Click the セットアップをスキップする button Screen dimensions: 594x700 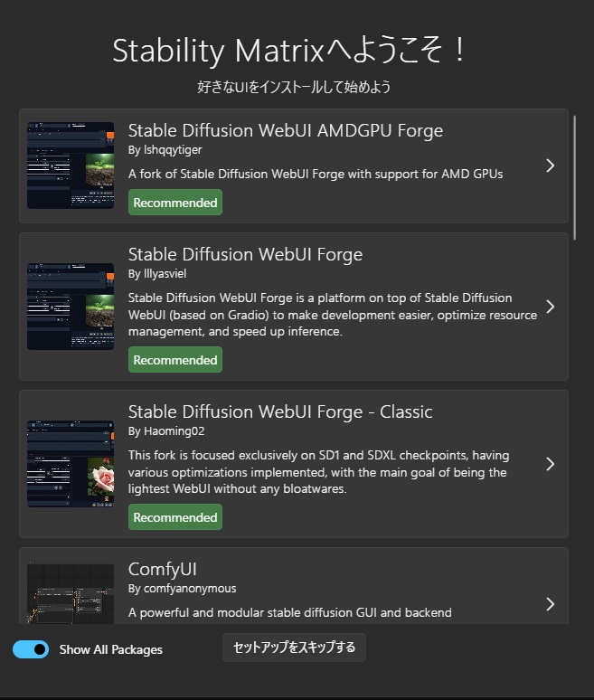[x=294, y=648]
